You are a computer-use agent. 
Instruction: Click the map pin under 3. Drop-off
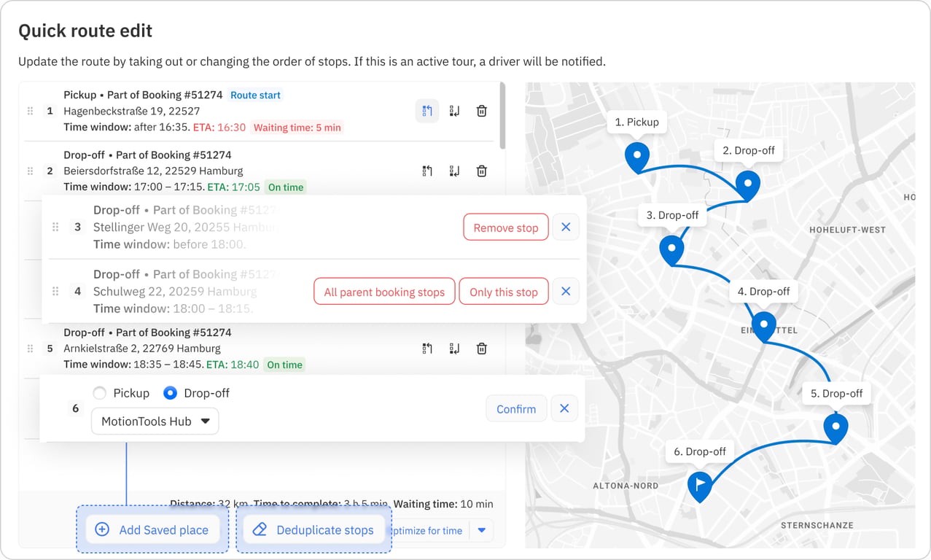click(x=671, y=250)
